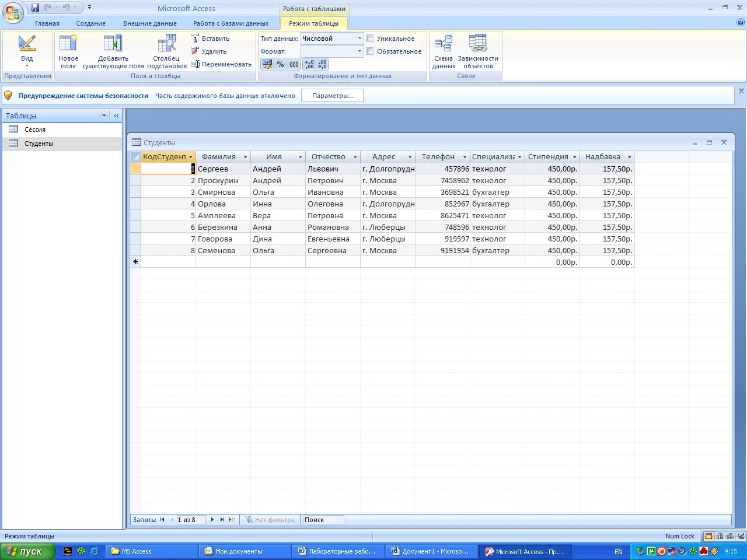Open Access help question mark icon

tap(741, 23)
